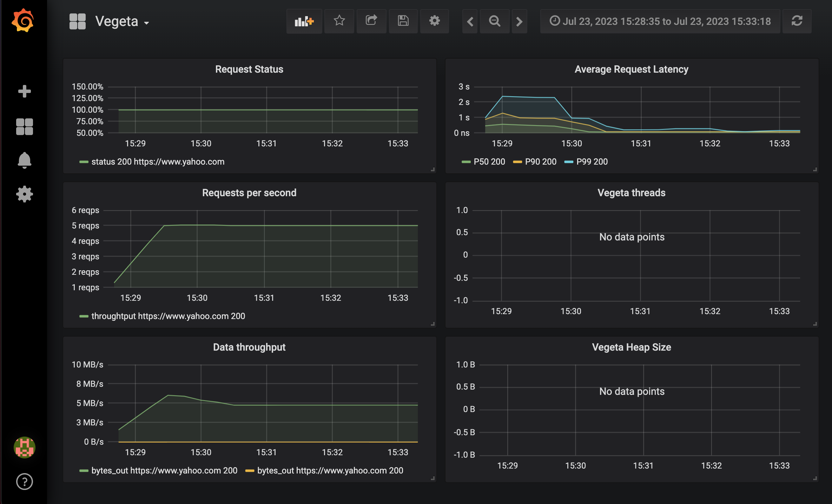Click P90 200 legend color swatch
Screen dimensions: 832x504
[x=517, y=162]
